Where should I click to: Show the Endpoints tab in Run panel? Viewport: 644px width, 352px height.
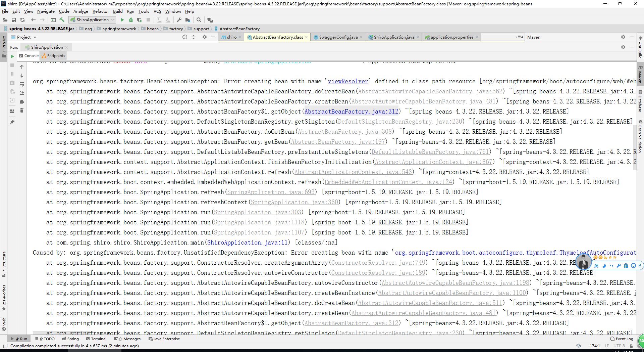(53, 56)
